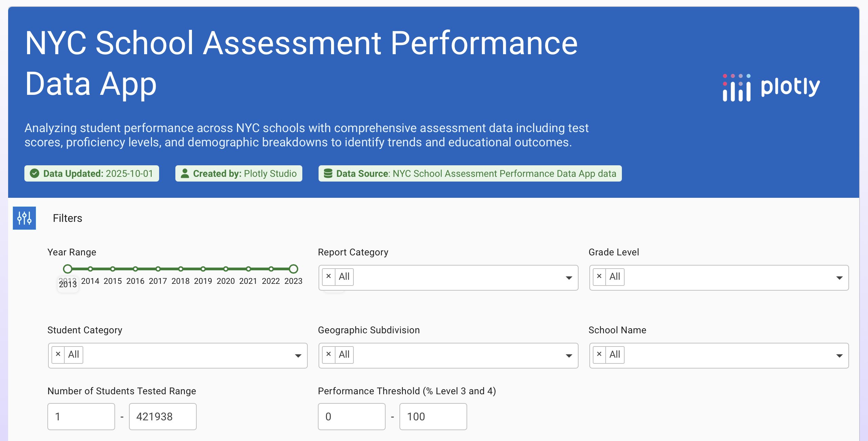Click the minimum performance threshold field
Image resolution: width=868 pixels, height=441 pixels.
351,417
